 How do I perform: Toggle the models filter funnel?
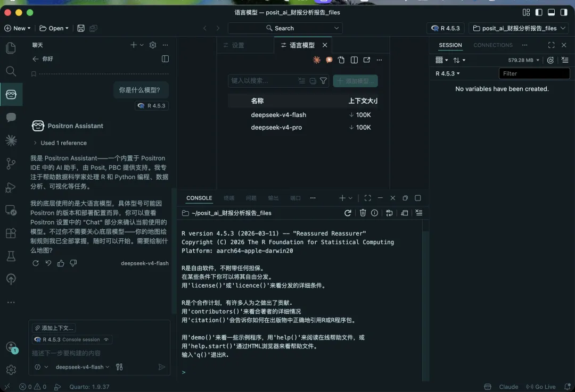click(x=324, y=81)
